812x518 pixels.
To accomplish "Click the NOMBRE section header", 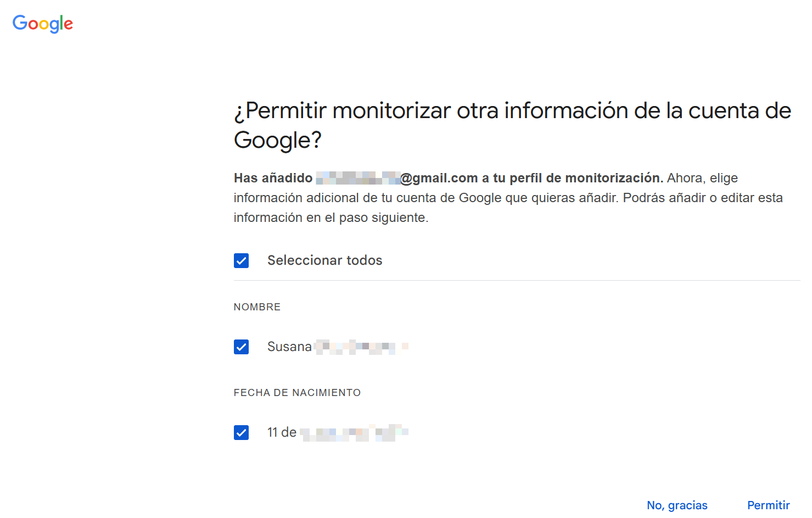I will [257, 307].
